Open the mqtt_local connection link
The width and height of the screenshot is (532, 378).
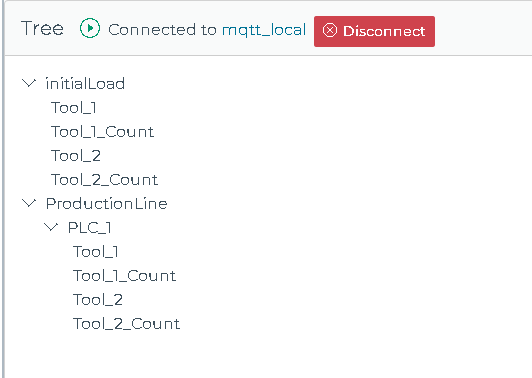(264, 30)
